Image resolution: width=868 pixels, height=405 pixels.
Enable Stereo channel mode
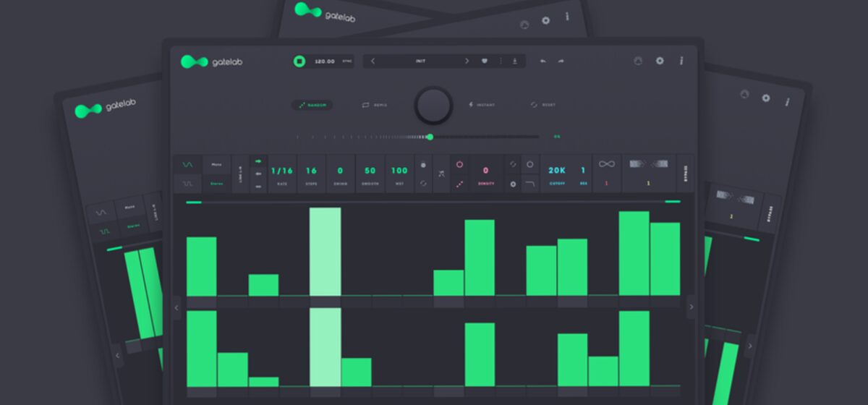216,184
